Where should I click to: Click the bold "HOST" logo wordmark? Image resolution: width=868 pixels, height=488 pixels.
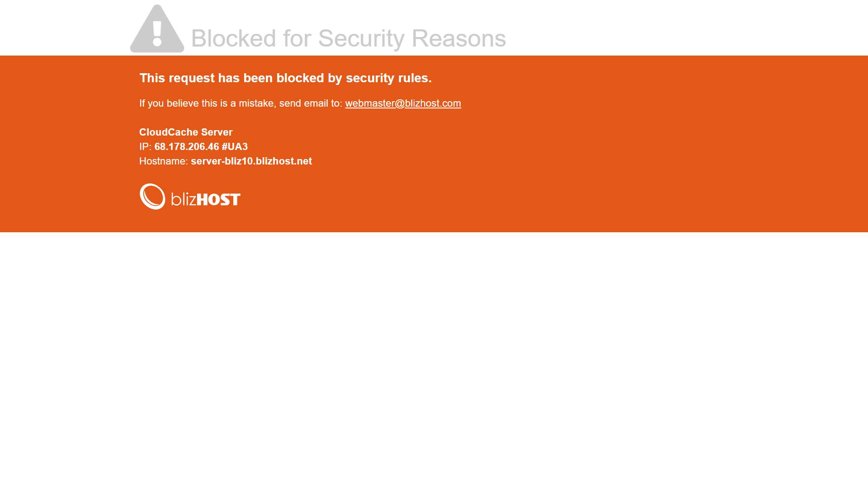(218, 199)
